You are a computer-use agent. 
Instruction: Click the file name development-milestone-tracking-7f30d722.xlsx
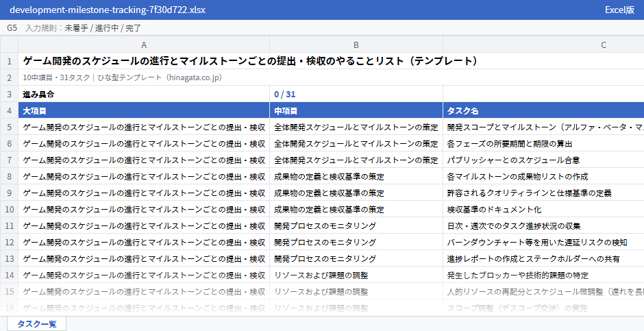tap(107, 10)
